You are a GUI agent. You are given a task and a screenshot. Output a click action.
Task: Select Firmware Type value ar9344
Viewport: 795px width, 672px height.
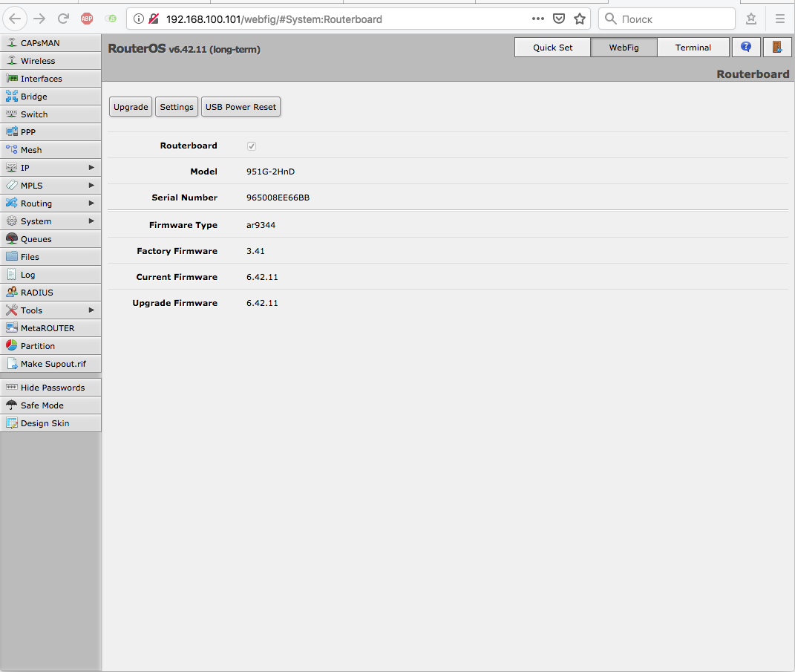(261, 225)
